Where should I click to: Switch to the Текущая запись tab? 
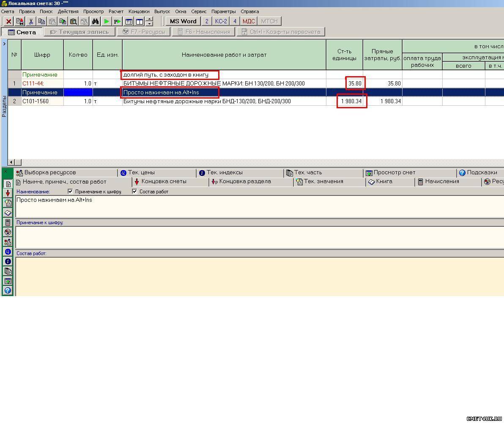(79, 32)
